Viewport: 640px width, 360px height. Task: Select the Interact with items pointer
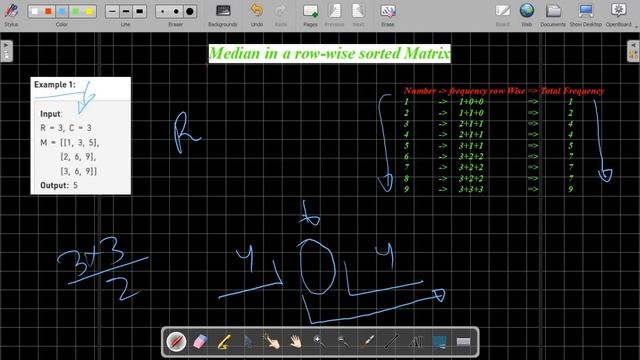[x=272, y=342]
